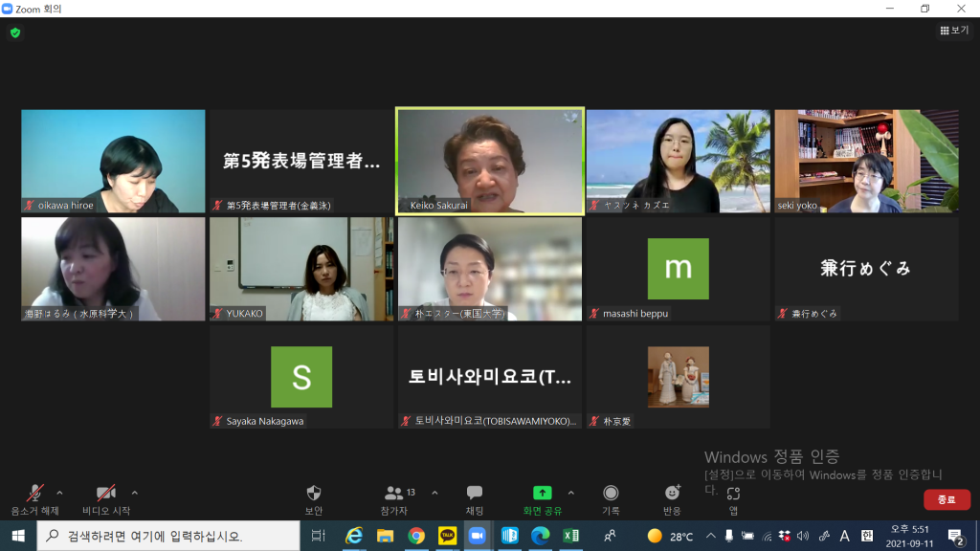Open Excel from taskbar
980x551 pixels.
coord(570,536)
